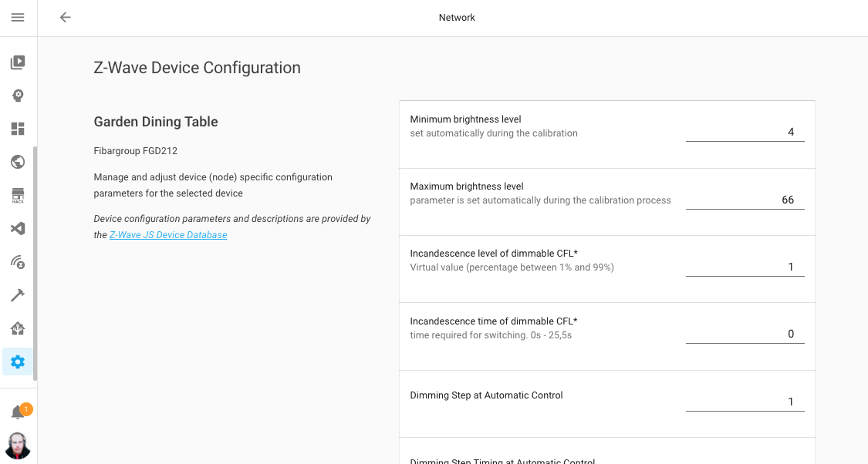Open Settings with the gear icon

(17, 361)
